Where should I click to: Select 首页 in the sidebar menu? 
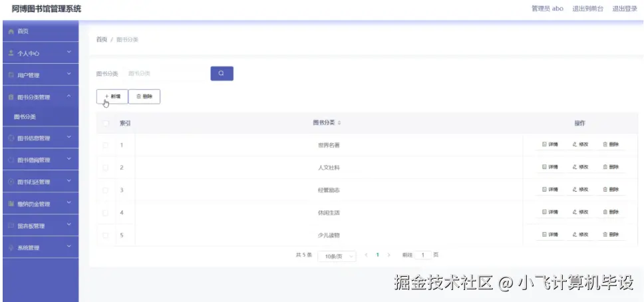(x=41, y=31)
